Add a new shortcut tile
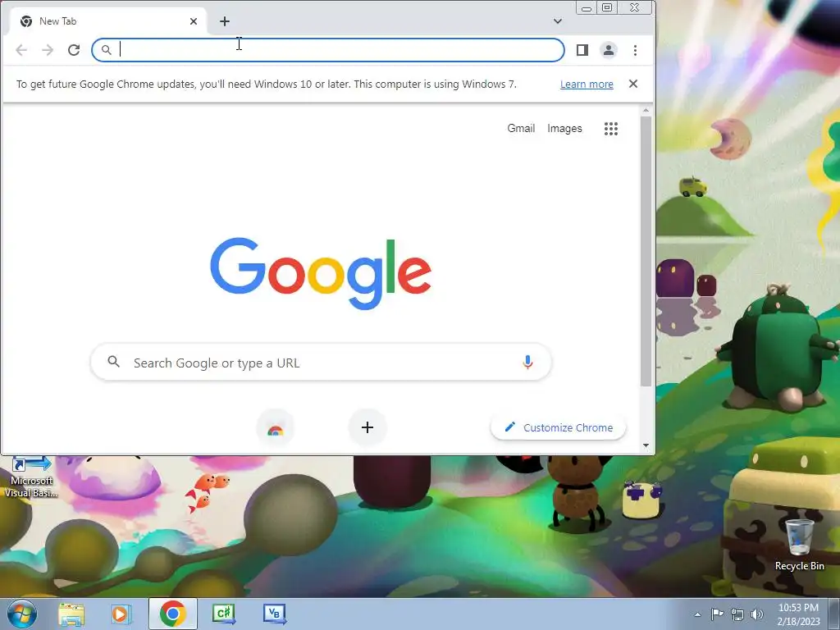Viewport: 840px width, 630px height. coord(367,427)
